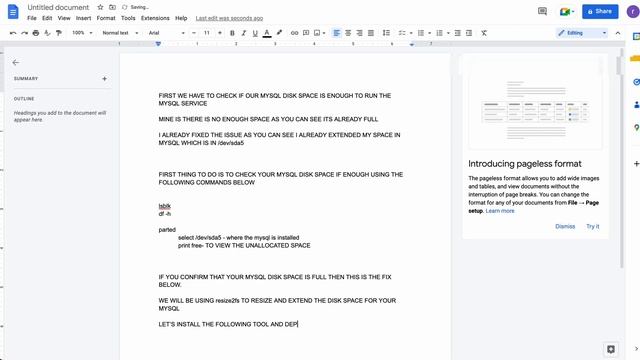Open the File menu
Image resolution: width=640 pixels, height=360 pixels.
pos(32,18)
